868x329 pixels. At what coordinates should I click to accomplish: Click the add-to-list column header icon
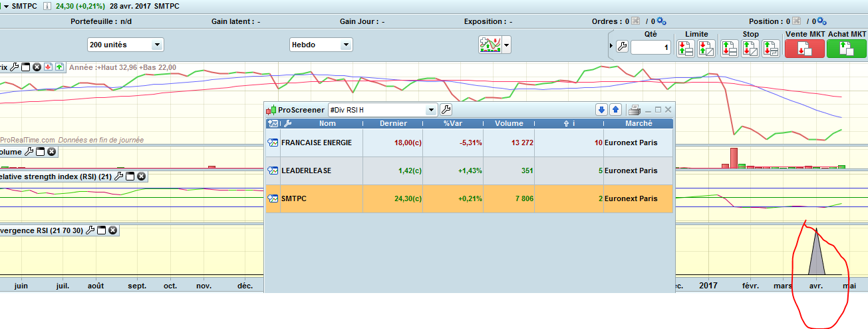point(273,123)
